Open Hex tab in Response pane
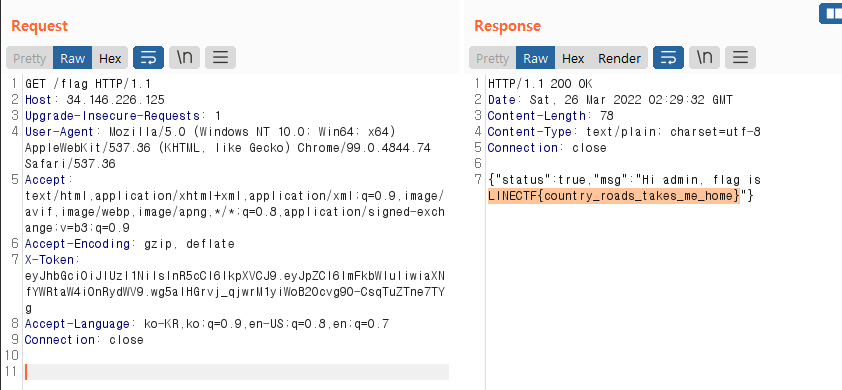Screen dimensions: 842x390 [573, 58]
